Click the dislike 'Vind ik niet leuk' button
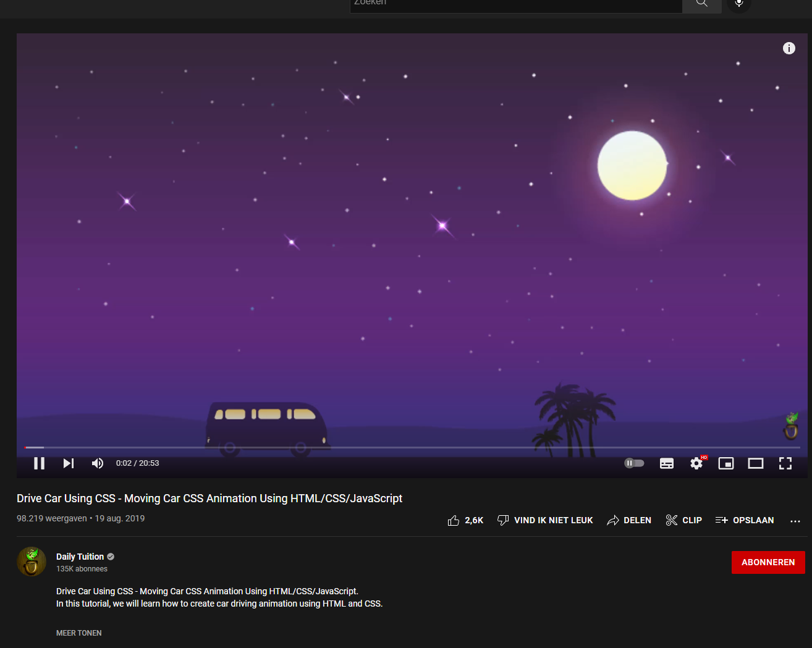The height and width of the screenshot is (648, 812). [x=545, y=520]
